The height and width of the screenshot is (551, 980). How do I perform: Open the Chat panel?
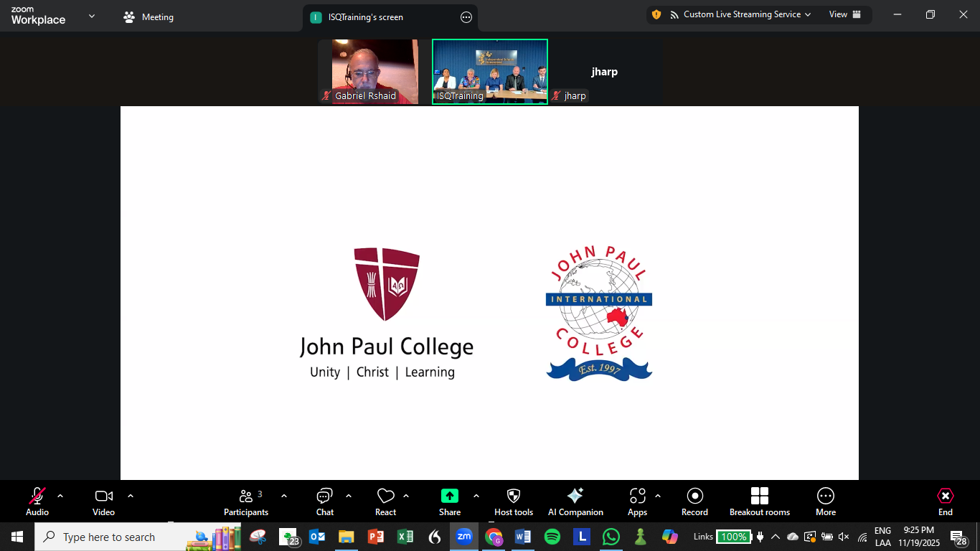[x=325, y=501]
